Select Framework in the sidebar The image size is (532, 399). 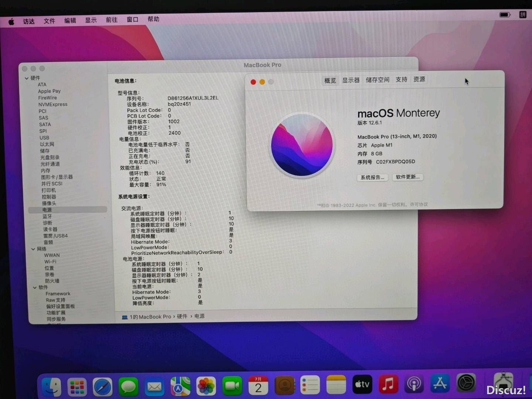[x=58, y=294]
